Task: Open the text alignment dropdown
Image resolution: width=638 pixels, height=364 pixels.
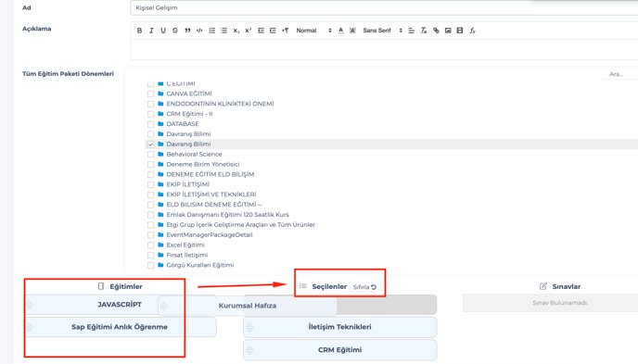Action: click(412, 31)
